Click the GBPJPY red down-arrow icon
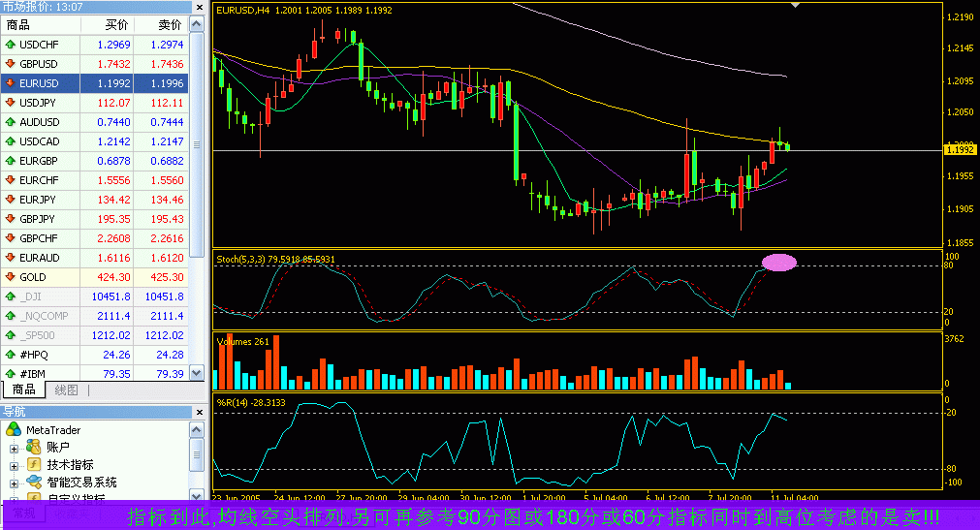The width and height of the screenshot is (980, 530). click(10, 219)
